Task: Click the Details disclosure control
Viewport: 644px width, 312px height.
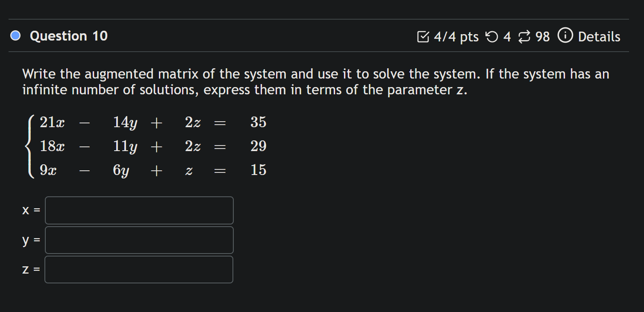Action: pyautogui.click(x=598, y=37)
